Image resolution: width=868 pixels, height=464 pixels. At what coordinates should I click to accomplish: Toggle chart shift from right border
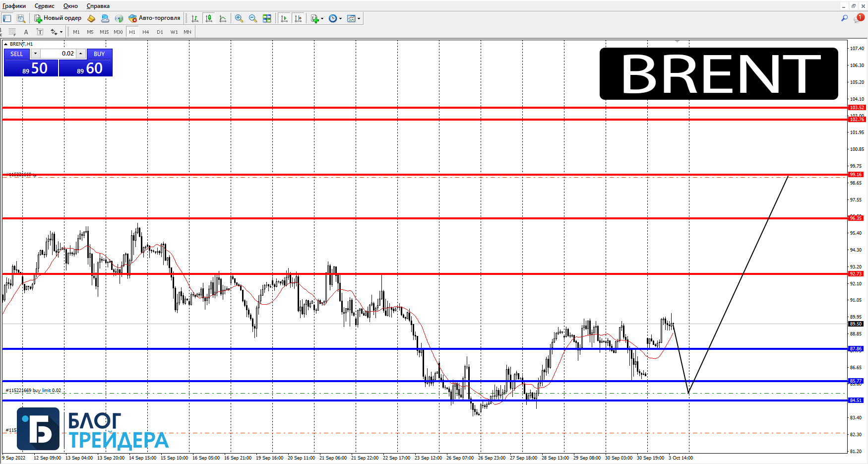[x=298, y=18]
